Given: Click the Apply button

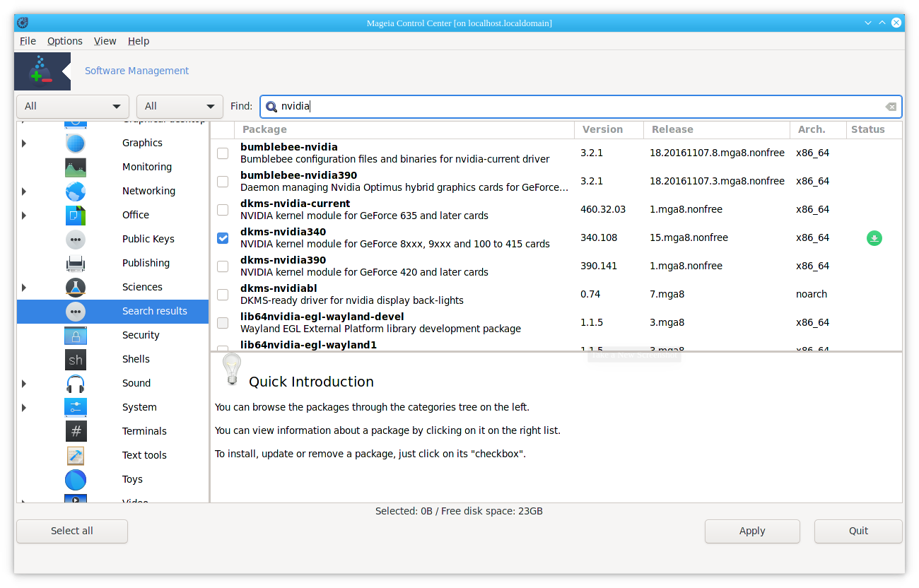Looking at the screenshot, I should [x=752, y=531].
